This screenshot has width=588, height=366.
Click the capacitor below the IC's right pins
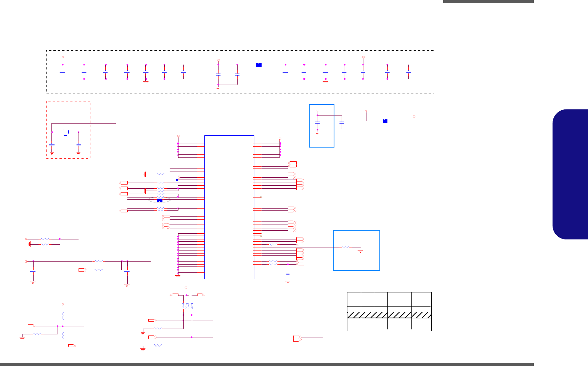[x=288, y=274]
